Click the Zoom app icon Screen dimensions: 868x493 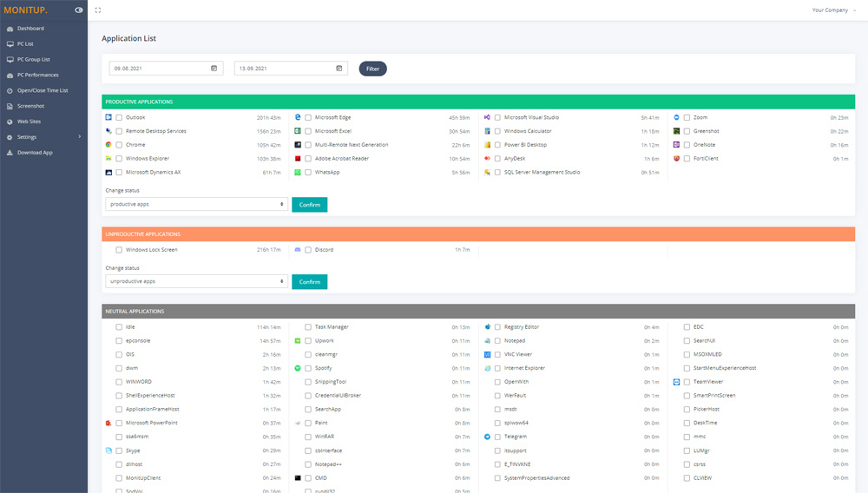[x=676, y=117]
